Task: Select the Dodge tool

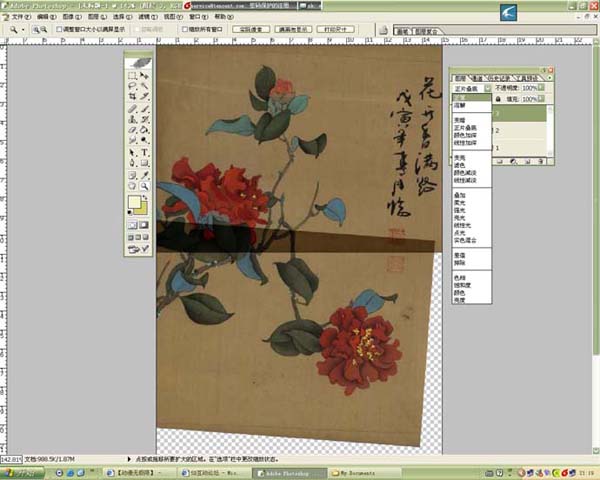Action: point(144,140)
